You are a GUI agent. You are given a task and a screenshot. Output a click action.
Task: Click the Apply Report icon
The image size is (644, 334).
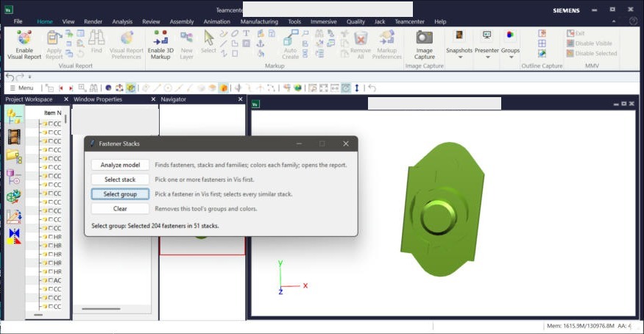54,38
